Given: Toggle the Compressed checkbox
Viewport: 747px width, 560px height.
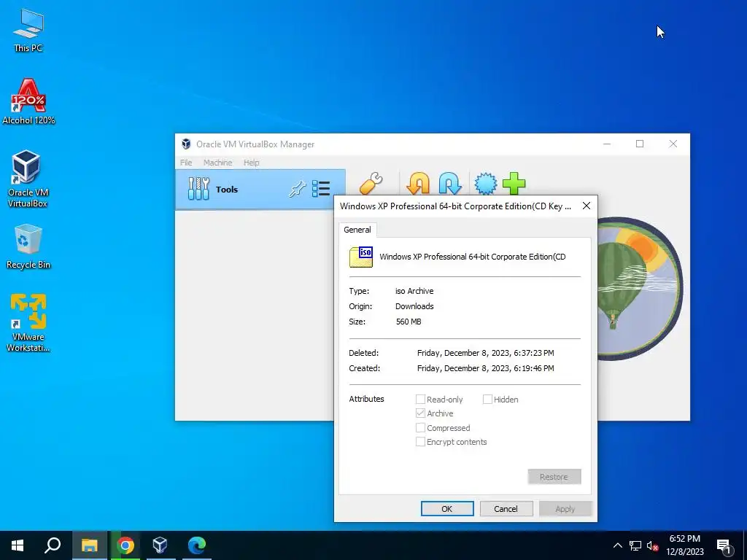Looking at the screenshot, I should click(x=420, y=427).
